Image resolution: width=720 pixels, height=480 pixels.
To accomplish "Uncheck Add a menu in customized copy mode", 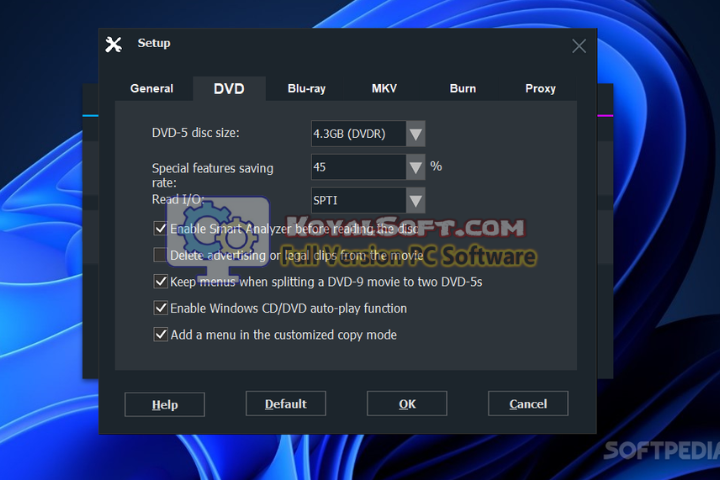I will point(160,334).
